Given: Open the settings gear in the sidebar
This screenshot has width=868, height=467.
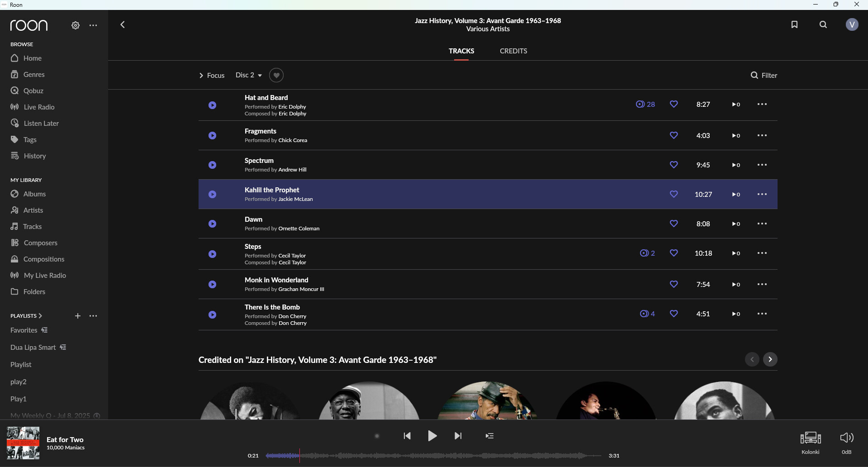Looking at the screenshot, I should tap(76, 25).
